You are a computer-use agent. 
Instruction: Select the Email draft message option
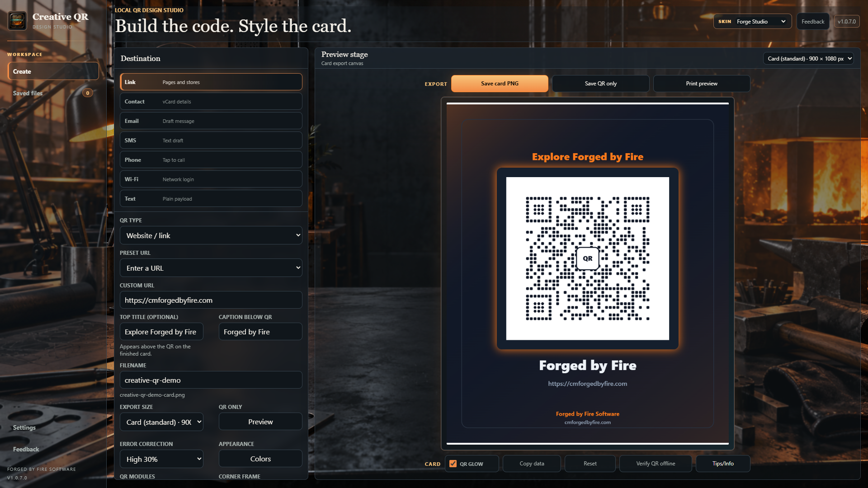click(x=211, y=121)
